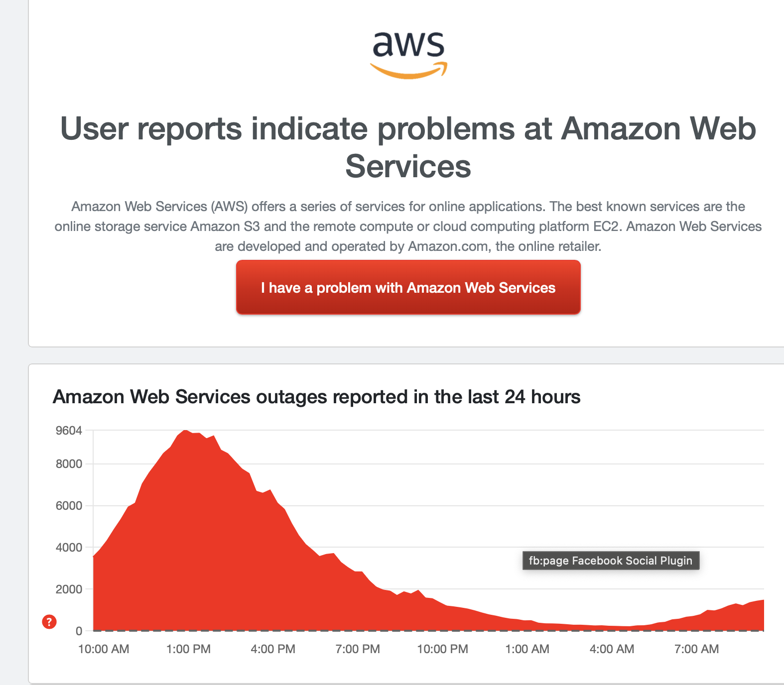Click the "fb:page Facebook Social Plugin" tooltip
784x685 pixels.
[x=611, y=561]
